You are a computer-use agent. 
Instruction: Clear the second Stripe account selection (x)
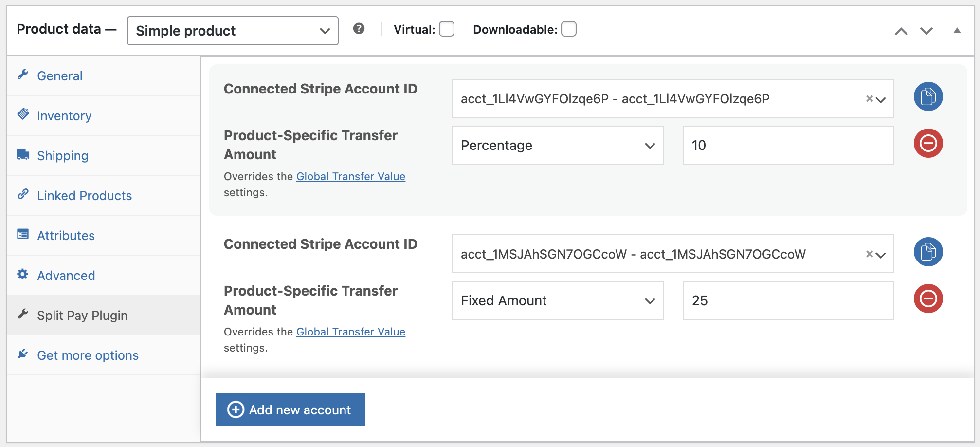[x=869, y=254]
